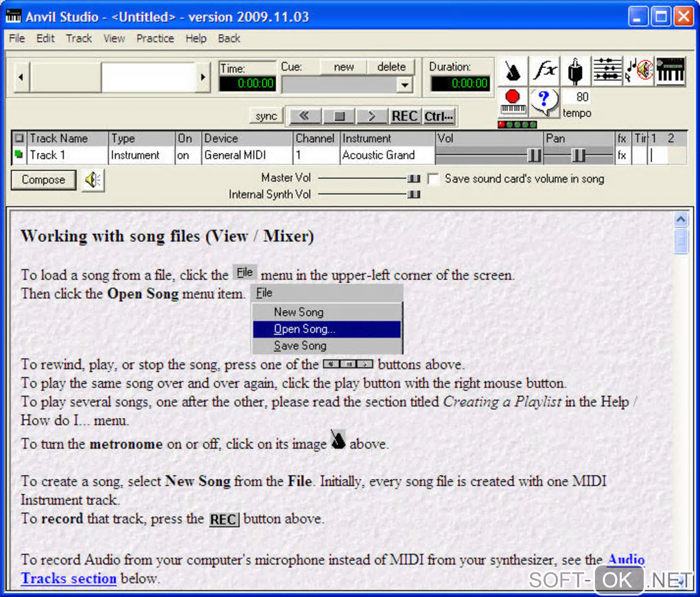Click the Back menu item
Screen dimensions: 700x597
coord(229,38)
